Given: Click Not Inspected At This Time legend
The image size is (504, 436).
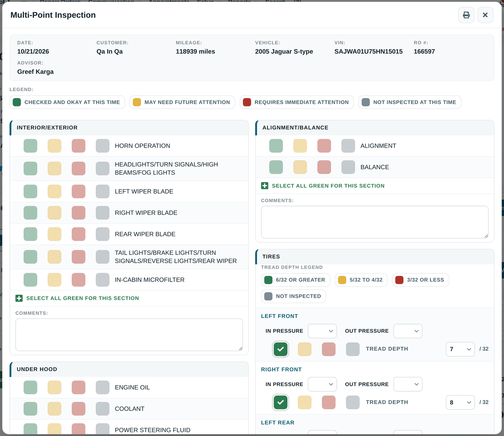Looking at the screenshot, I should click(x=410, y=102).
